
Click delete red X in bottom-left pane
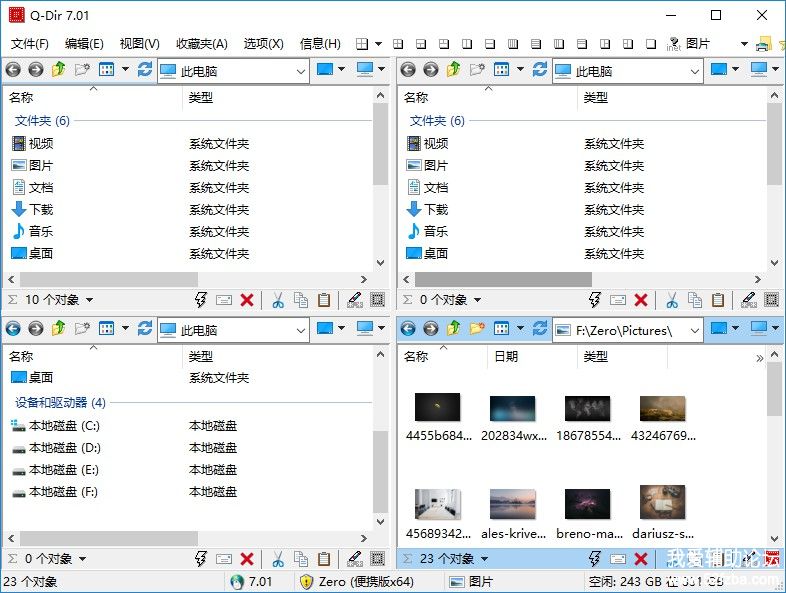point(247,559)
